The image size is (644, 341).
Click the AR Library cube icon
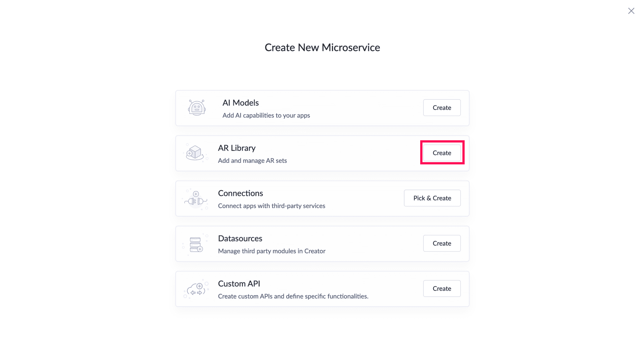click(195, 153)
